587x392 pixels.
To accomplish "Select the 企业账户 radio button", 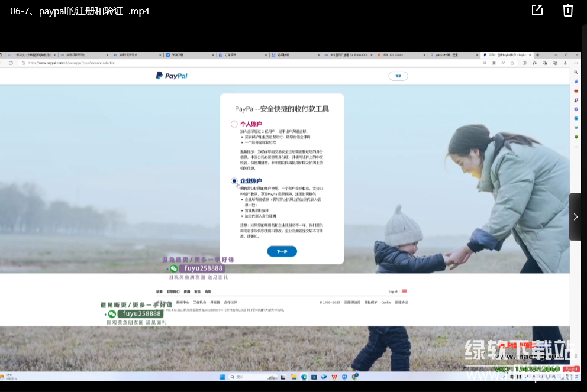I will tap(234, 181).
